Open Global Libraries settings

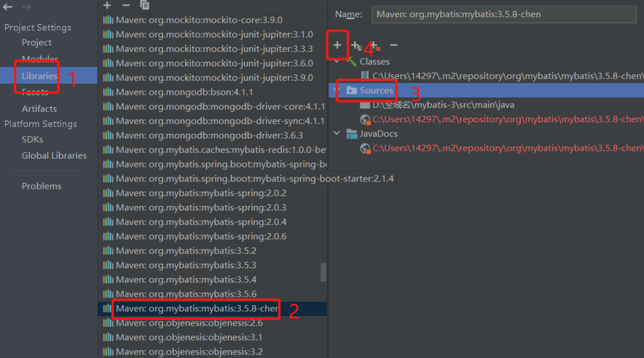[54, 155]
